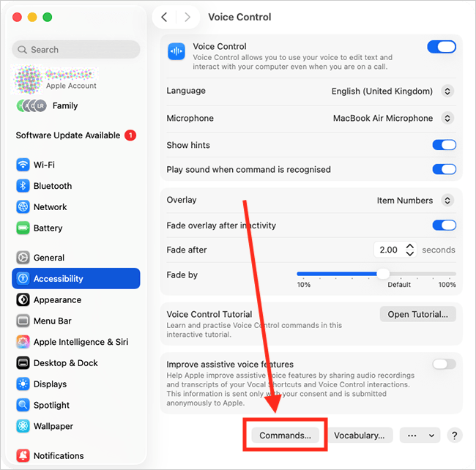Click the Open Tutorial... button
The image size is (476, 470).
(417, 314)
